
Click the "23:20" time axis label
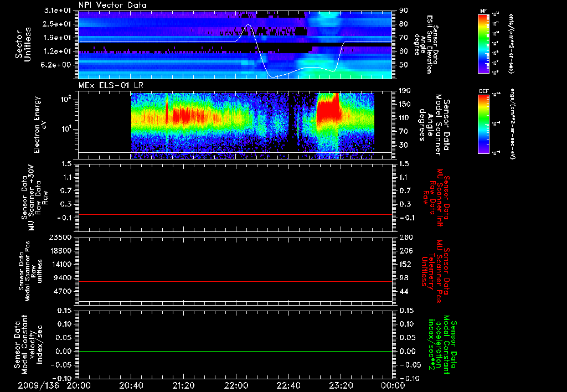341,385
